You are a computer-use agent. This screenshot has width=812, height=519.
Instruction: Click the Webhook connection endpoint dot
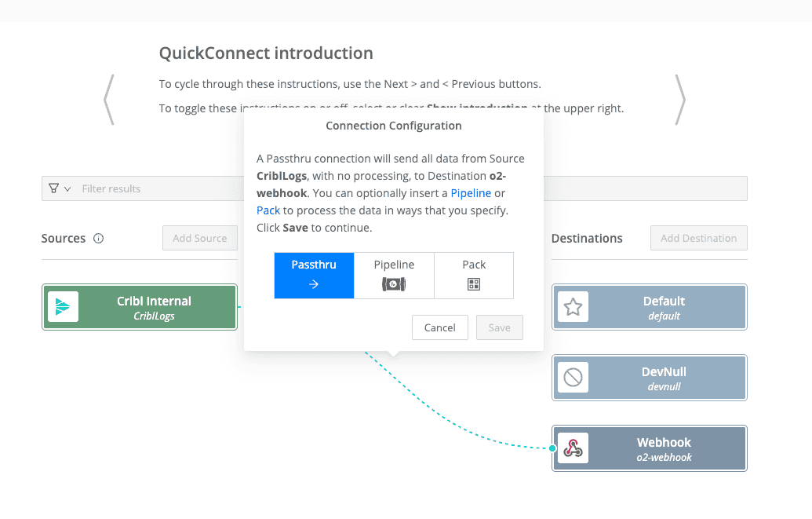pos(552,448)
